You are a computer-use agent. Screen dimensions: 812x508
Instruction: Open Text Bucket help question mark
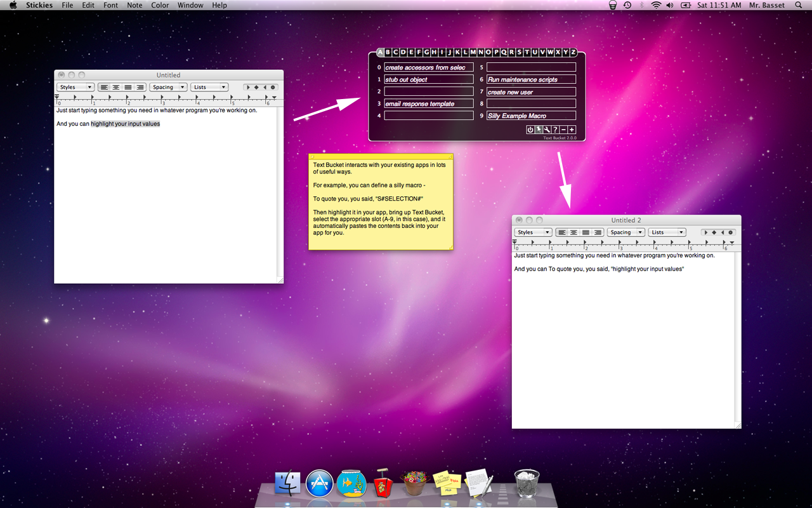coord(555,130)
